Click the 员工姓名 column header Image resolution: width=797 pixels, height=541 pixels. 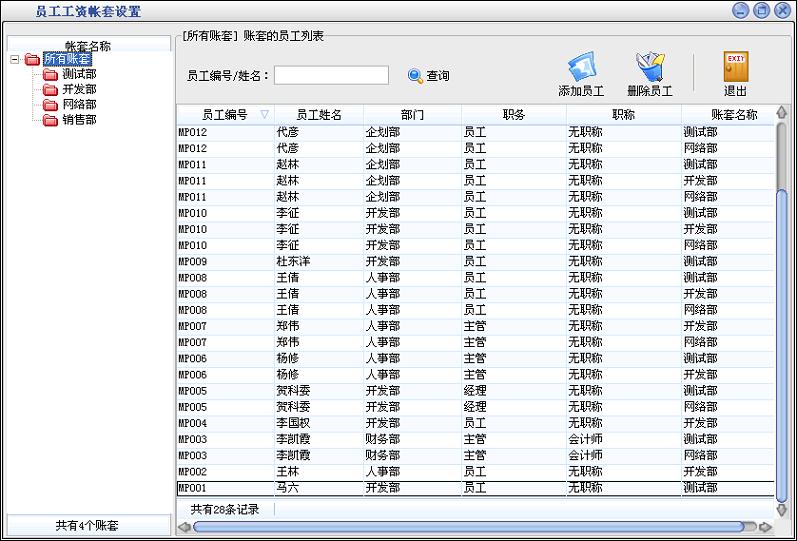[x=319, y=114]
